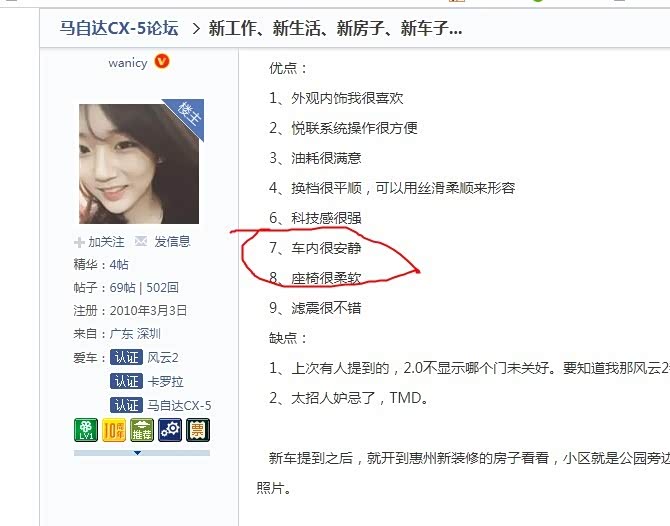Click the poster's avatar thumbnail

point(139,164)
